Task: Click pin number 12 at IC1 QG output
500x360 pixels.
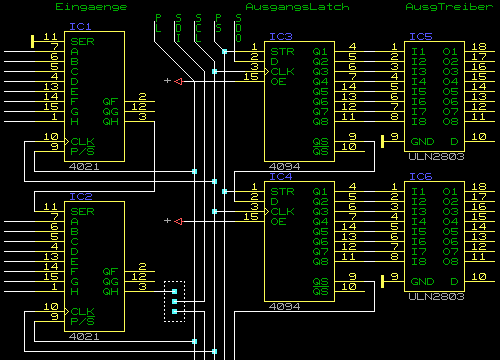Action: [x=139, y=106]
